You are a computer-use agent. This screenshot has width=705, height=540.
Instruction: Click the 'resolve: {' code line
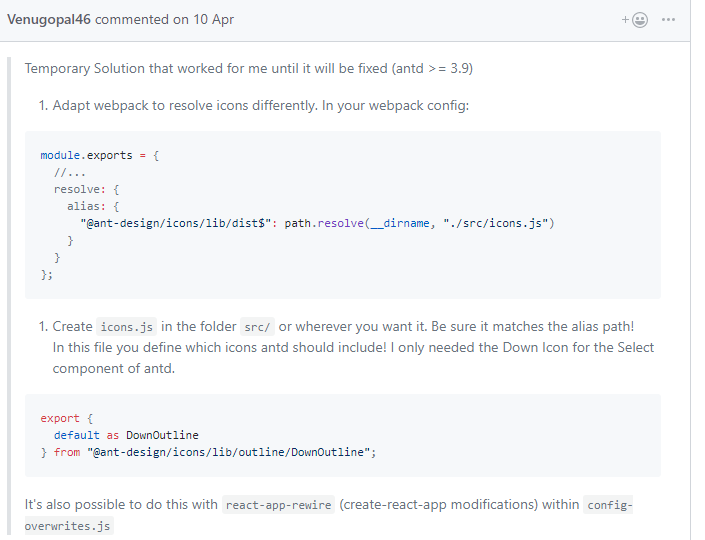pyautogui.click(x=86, y=189)
